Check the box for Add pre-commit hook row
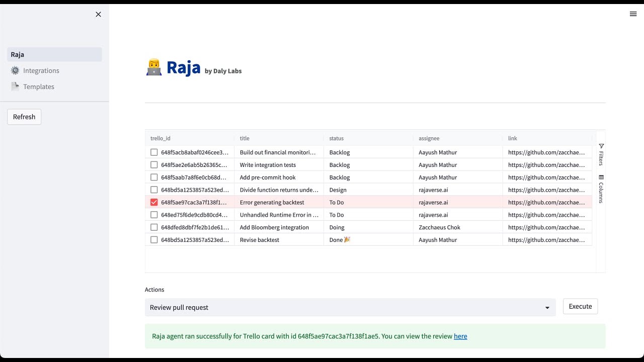The width and height of the screenshot is (644, 362). coord(154,177)
